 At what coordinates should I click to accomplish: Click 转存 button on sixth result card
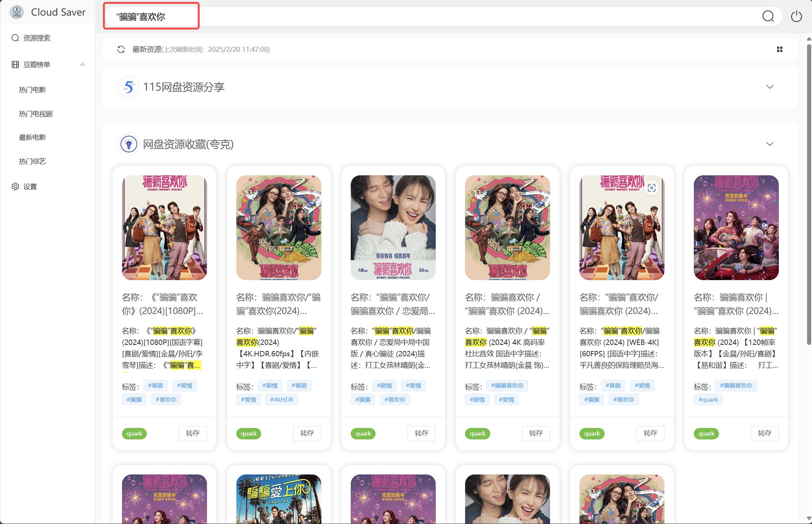[764, 433]
